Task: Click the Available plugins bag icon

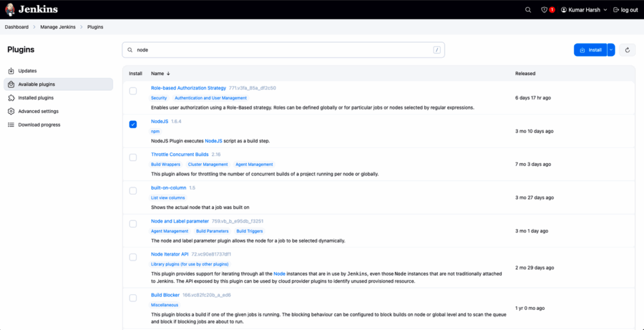Action: coord(11,84)
